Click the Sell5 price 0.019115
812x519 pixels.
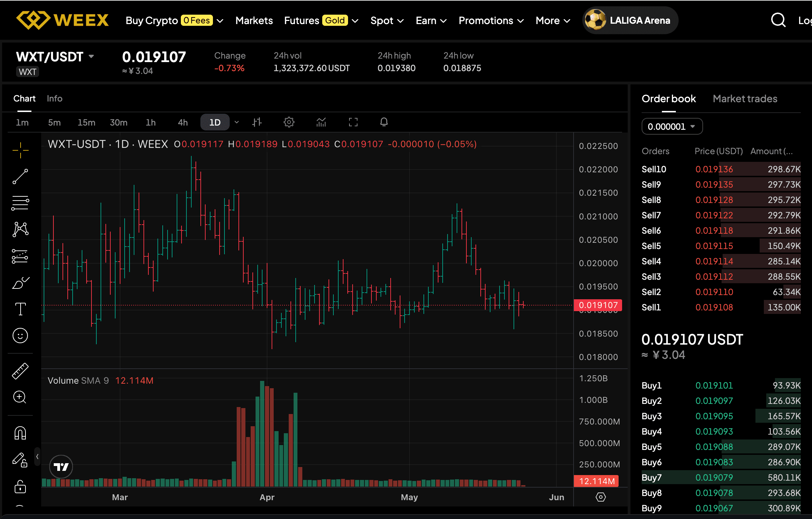pos(714,246)
